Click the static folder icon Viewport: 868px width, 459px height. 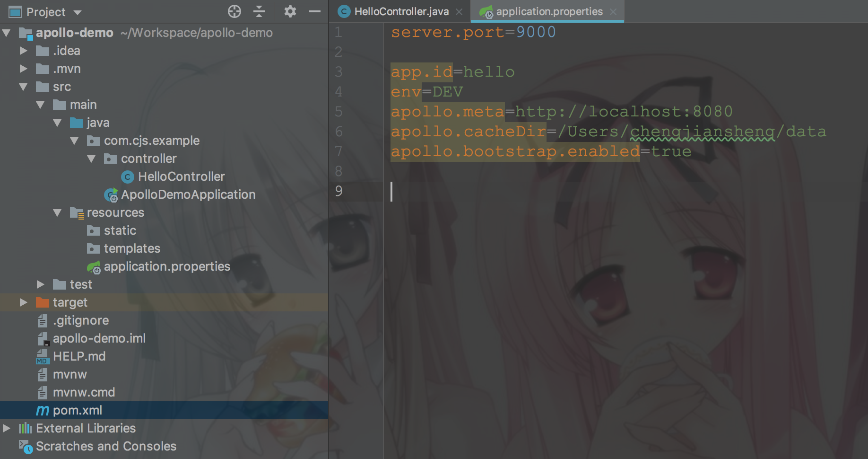pos(94,230)
